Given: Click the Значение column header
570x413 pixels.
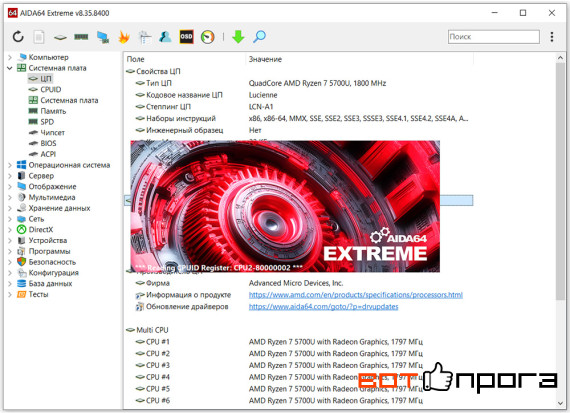Looking at the screenshot, I should tap(360, 59).
